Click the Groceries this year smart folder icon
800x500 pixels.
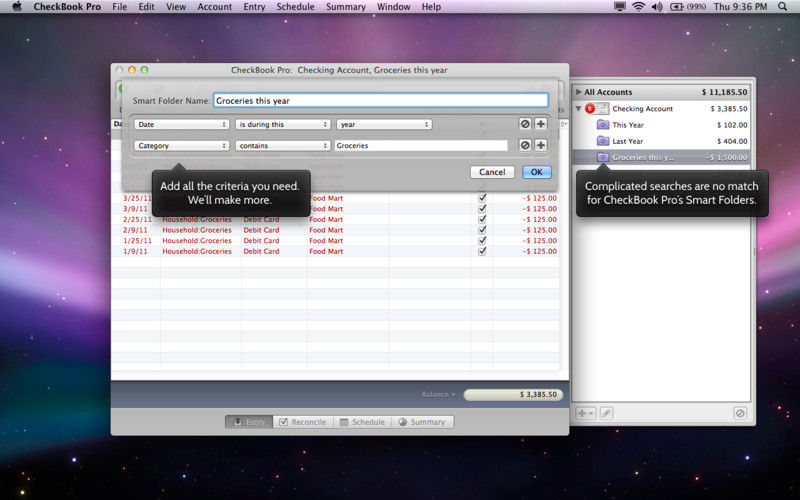[603, 157]
